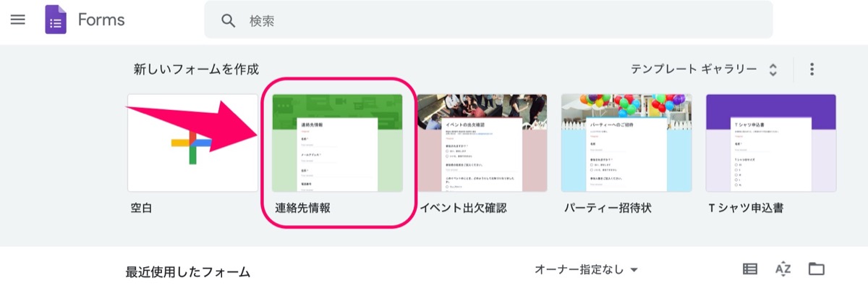
Task: Open the T シャツ申込書 template thumbnail
Action: coord(771,143)
